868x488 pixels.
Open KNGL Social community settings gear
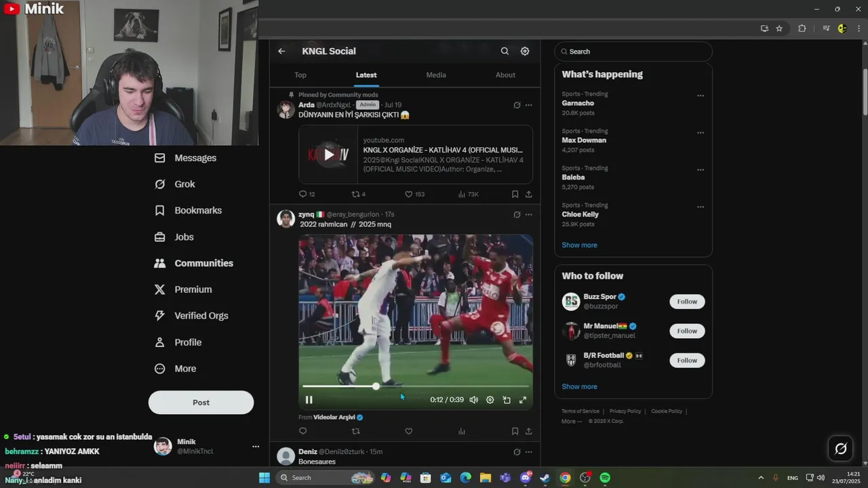point(525,51)
